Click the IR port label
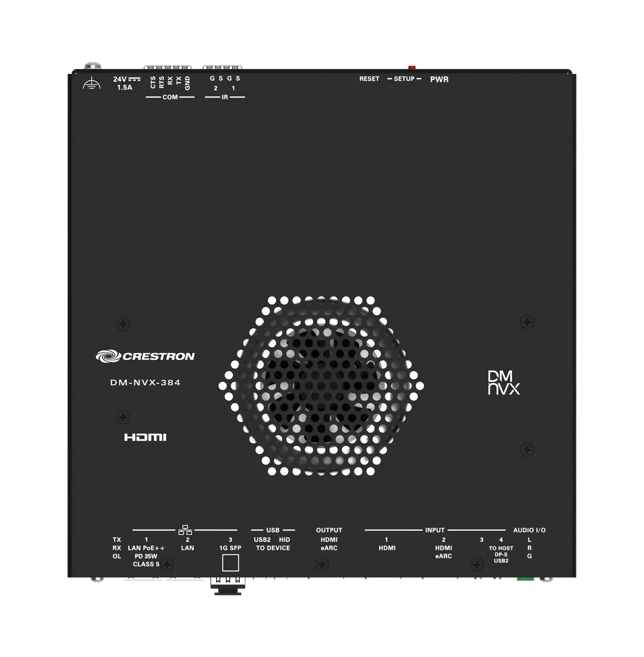644x657 pixels. coord(224,97)
